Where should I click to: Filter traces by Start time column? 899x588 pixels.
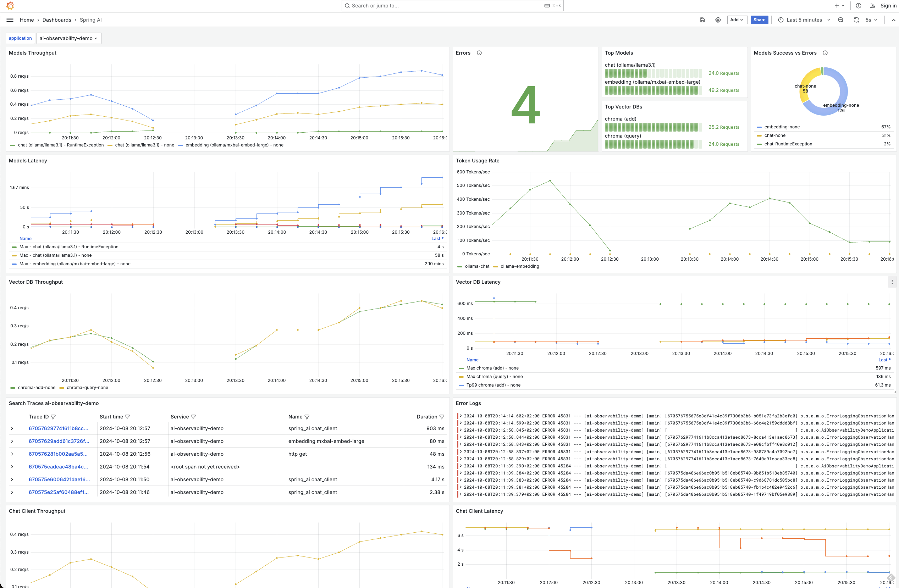click(x=127, y=417)
